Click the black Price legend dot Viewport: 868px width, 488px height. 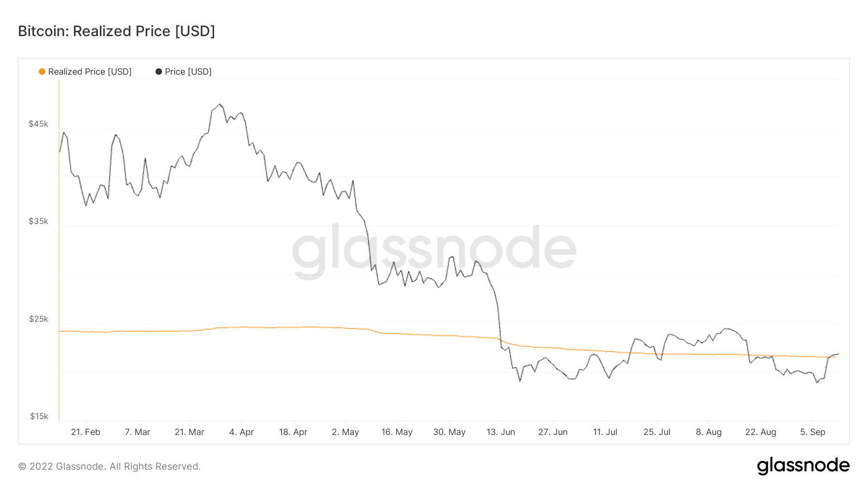pyautogui.click(x=159, y=72)
